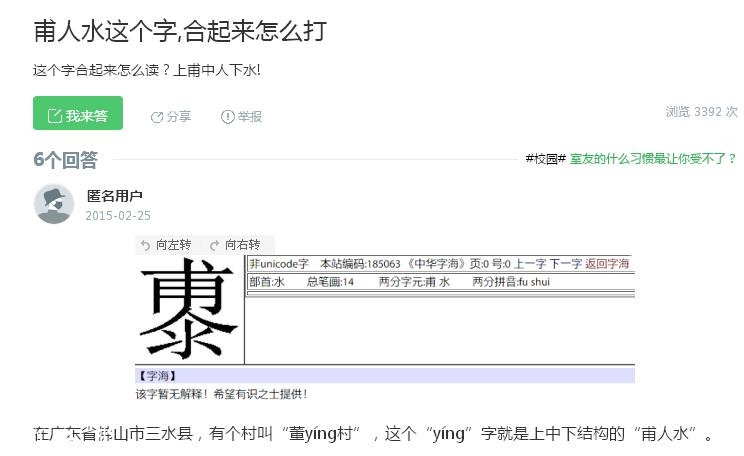This screenshot has height=456, width=744.
Task: Open the 室友的什么习惯最让你受不了 link
Action: tap(653, 159)
